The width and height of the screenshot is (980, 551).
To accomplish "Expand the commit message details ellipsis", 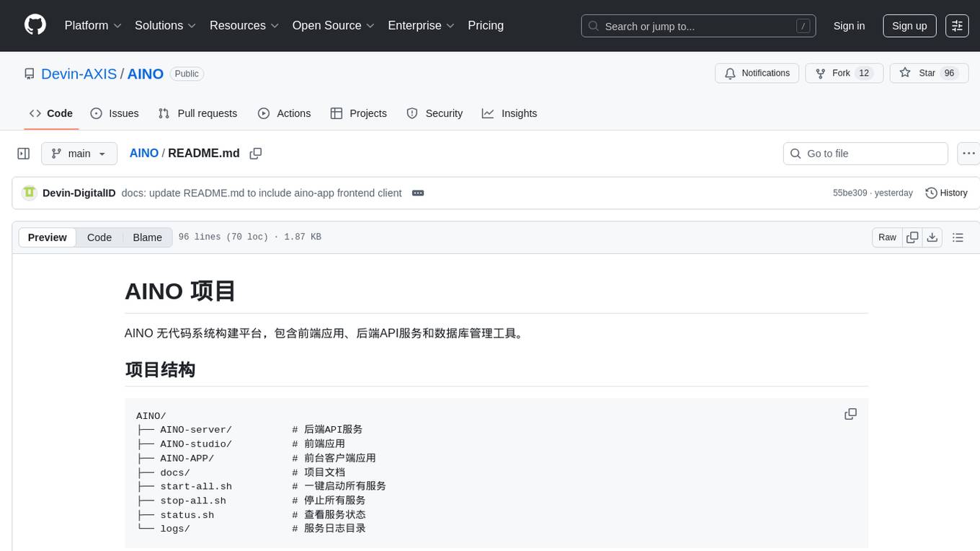I will coord(418,193).
